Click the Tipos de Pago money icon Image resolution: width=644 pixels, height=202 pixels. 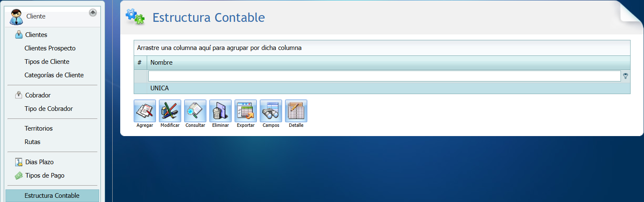point(18,176)
